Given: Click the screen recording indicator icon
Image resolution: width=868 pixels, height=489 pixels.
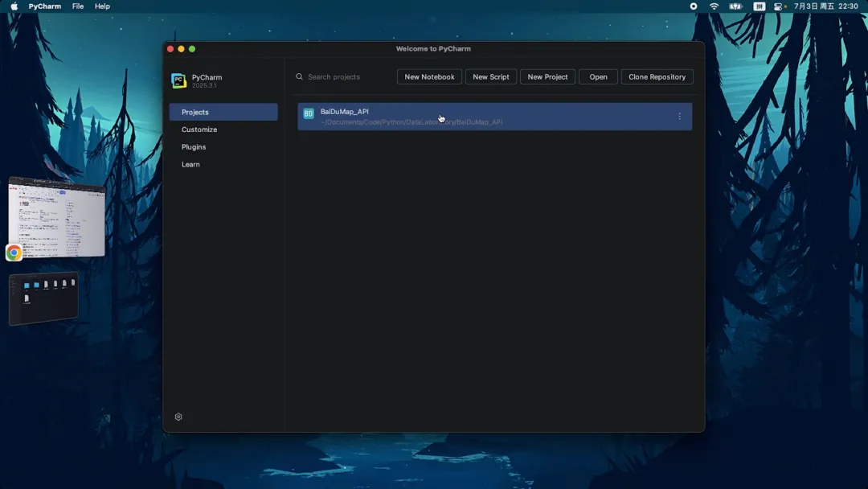Looking at the screenshot, I should [x=693, y=6].
